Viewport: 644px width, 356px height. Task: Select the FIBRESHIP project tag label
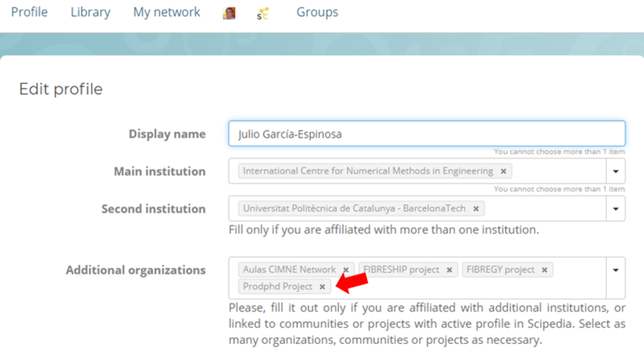(x=400, y=270)
